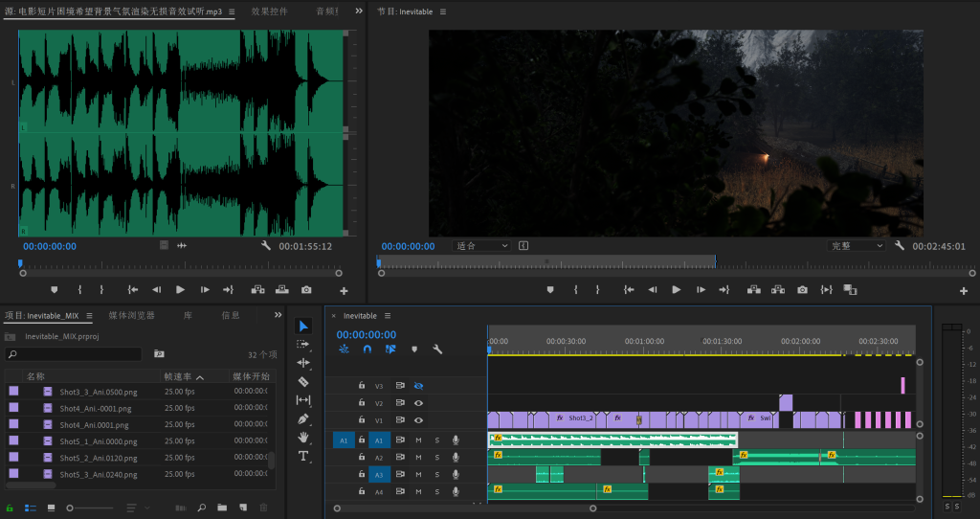
Task: Mute audio track A1
Action: point(419,440)
